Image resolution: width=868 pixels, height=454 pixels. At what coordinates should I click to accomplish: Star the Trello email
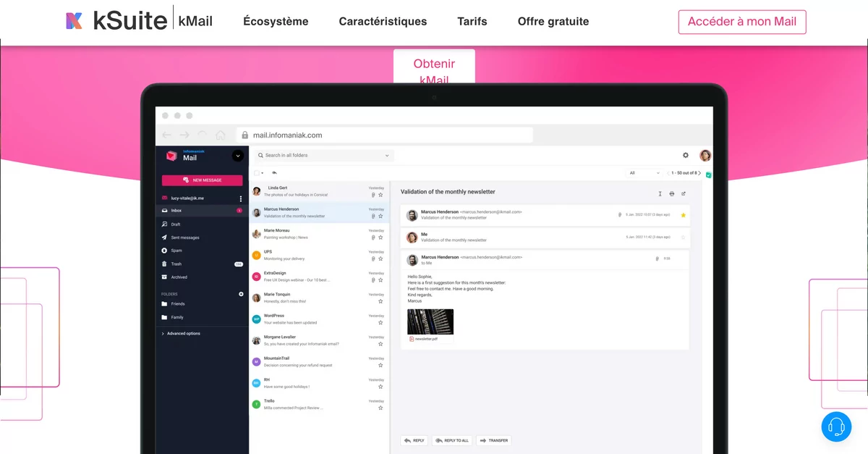(380, 408)
